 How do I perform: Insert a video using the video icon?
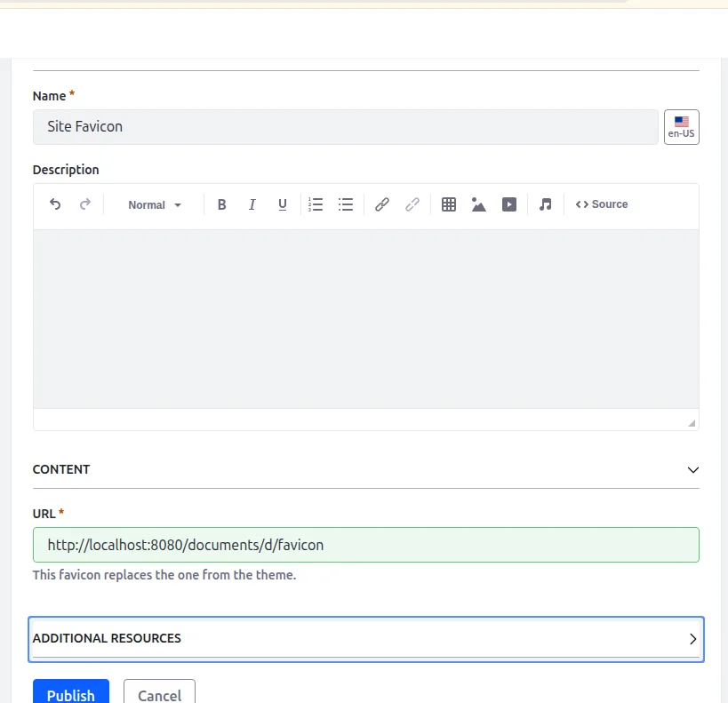[x=509, y=204]
